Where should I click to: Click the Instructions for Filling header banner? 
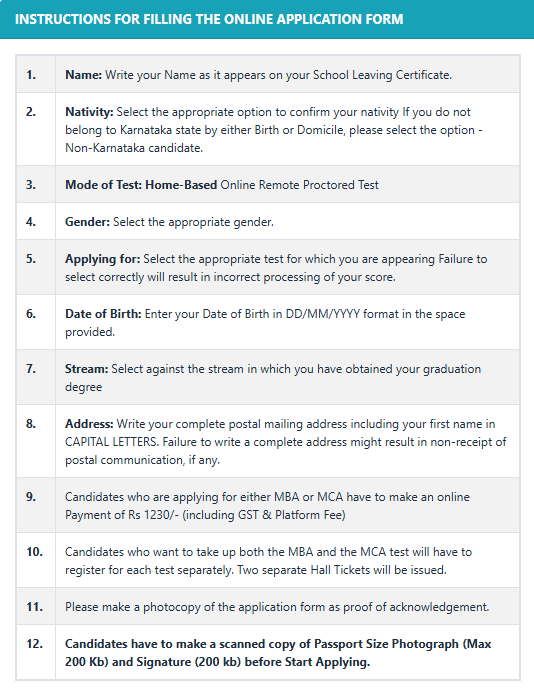click(x=267, y=19)
